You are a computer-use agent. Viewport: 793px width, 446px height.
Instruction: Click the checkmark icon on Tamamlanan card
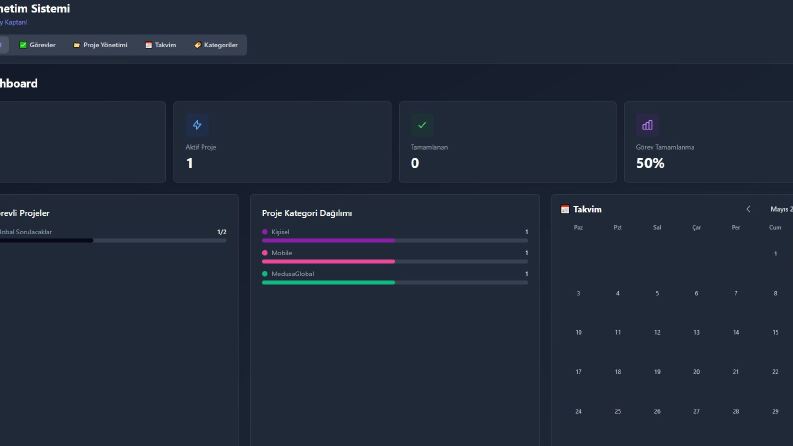[x=422, y=125]
